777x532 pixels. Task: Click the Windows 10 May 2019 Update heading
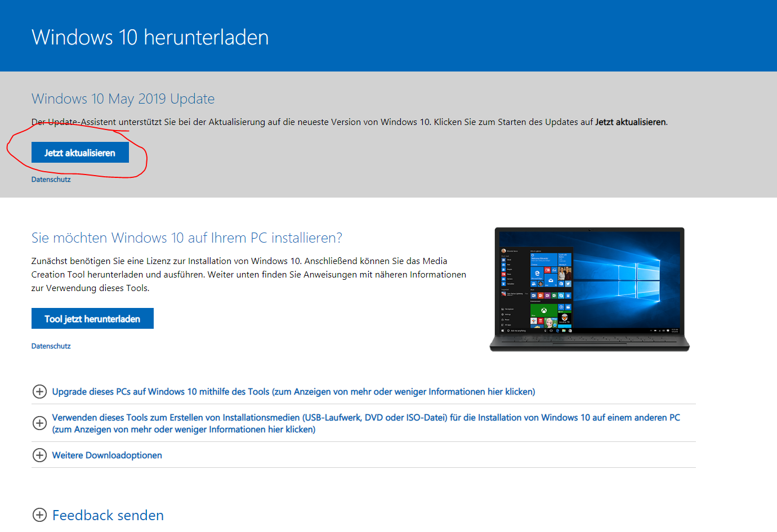tap(123, 99)
